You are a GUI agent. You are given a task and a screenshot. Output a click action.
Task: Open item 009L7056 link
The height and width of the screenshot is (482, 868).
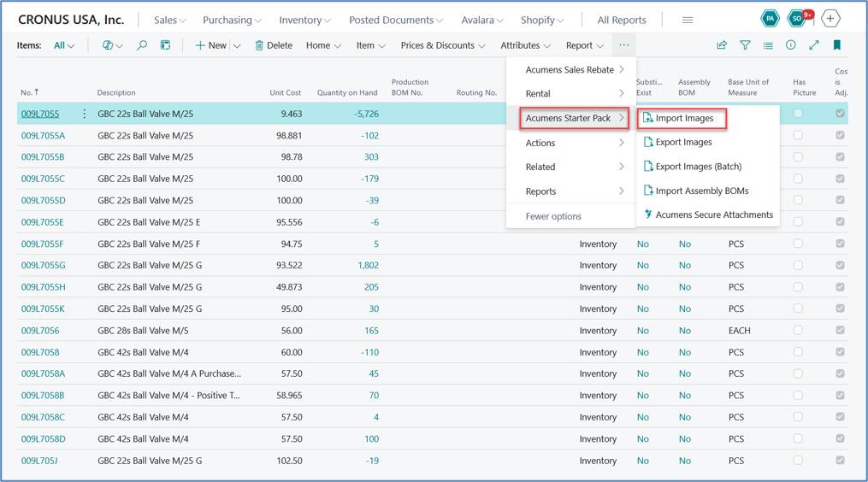point(40,331)
